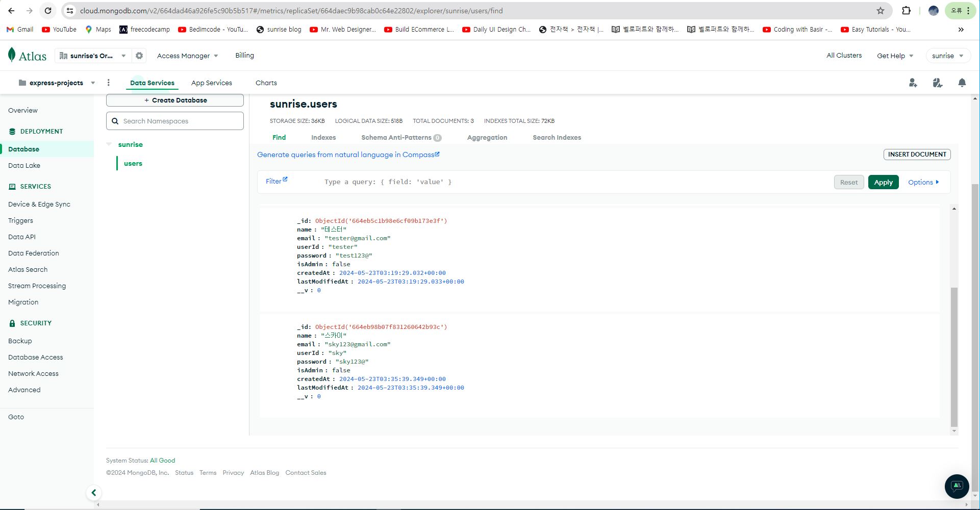Open freecodecamp bookmark
Image resolution: width=980 pixels, height=510 pixels.
144,30
